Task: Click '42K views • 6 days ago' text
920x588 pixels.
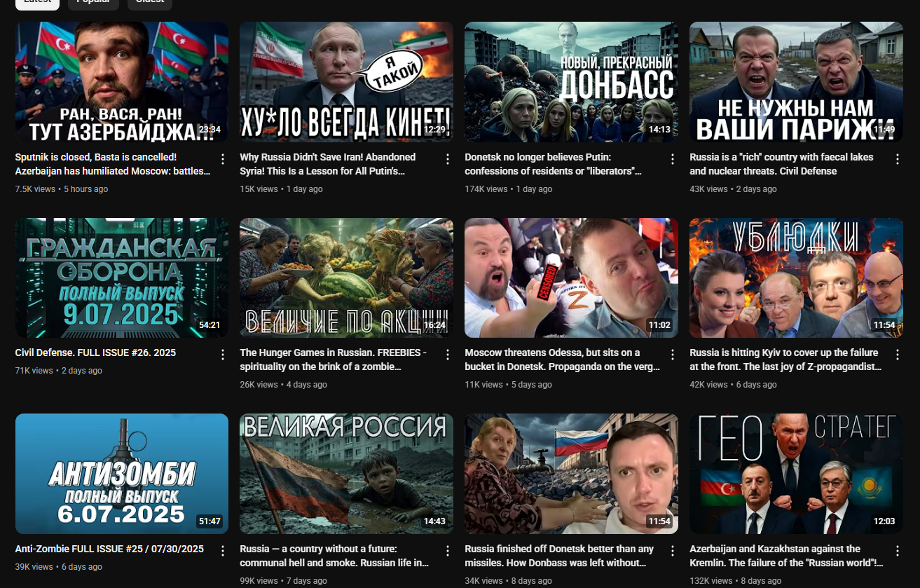Action: (x=733, y=385)
